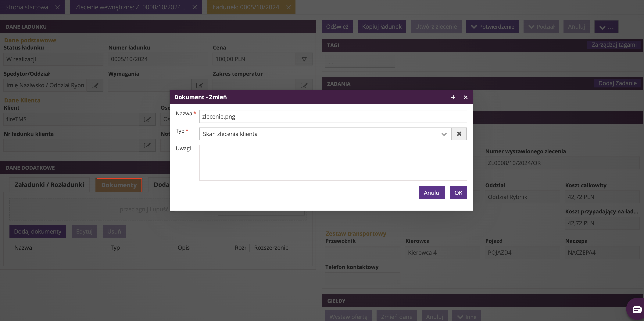Clear the Typ field with X icon
Screen dimensions: 644x321
[459, 134]
